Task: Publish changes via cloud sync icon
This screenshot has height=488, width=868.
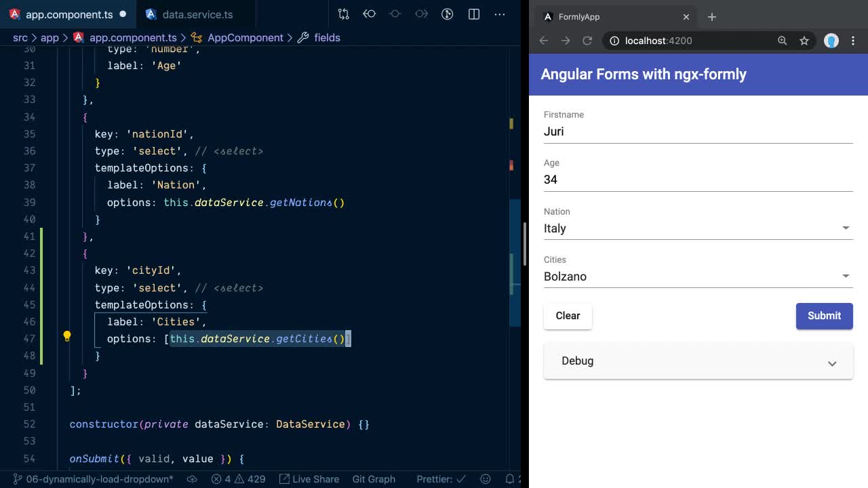Action: [192, 479]
